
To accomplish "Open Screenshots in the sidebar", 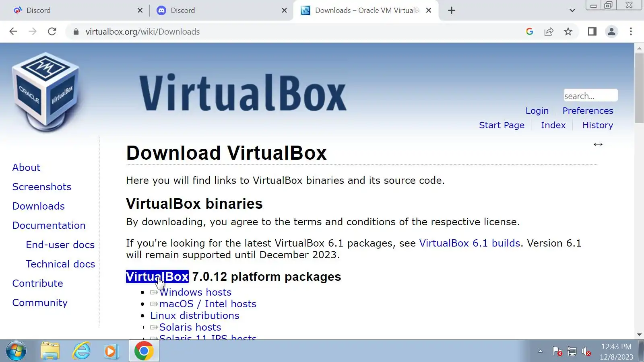I will [41, 187].
